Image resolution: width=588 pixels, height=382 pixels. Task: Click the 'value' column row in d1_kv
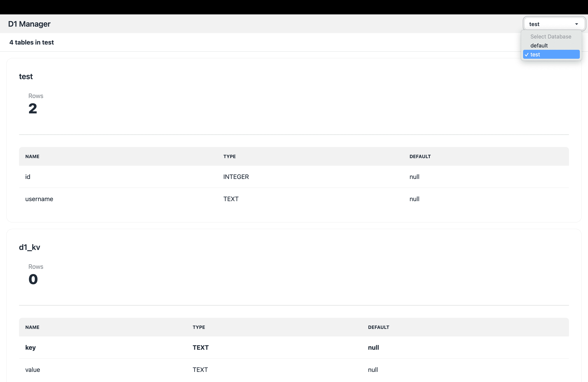(33, 370)
